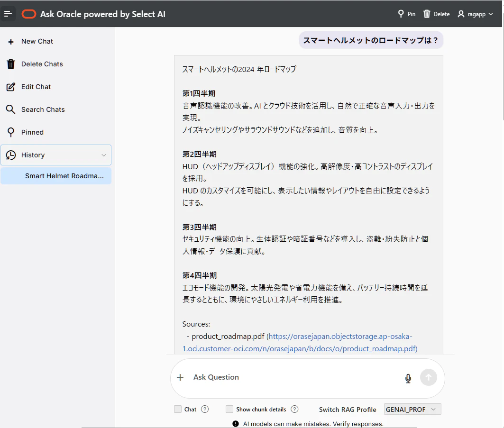This screenshot has height=428, width=504.
Task: Open help icon next to Show chunk details
Action: point(294,409)
